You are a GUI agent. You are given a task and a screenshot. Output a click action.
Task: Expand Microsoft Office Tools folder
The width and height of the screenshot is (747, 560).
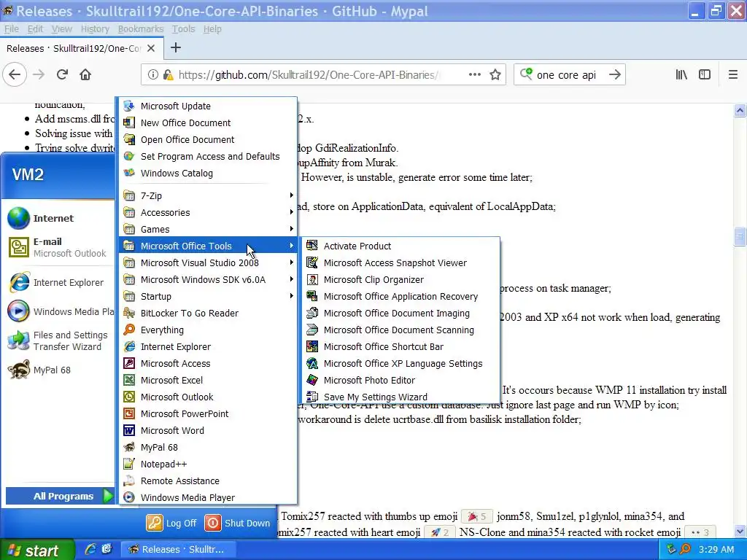[x=208, y=246]
